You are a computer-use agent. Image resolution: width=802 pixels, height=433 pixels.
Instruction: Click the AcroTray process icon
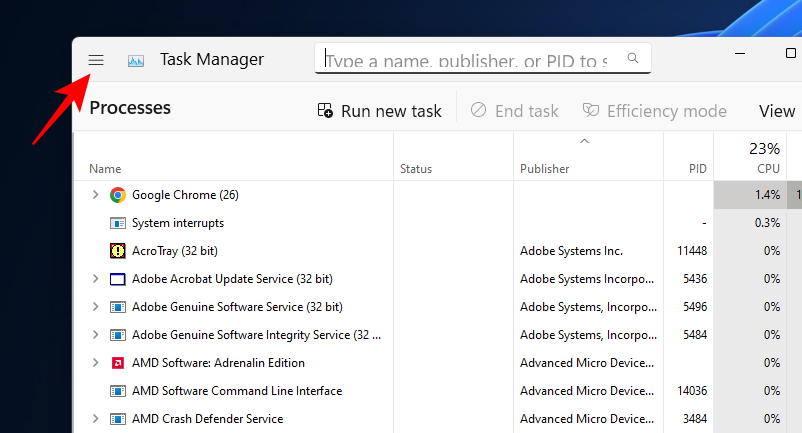(117, 251)
